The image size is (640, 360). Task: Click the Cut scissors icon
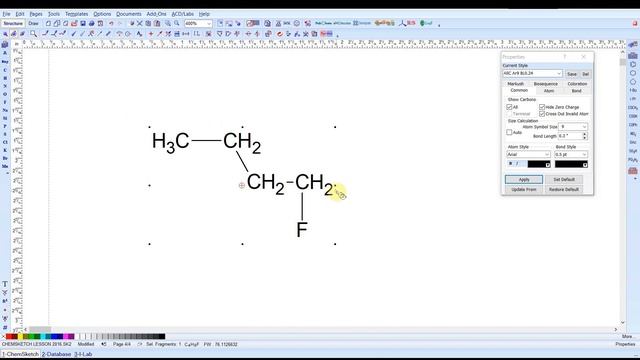140,24
